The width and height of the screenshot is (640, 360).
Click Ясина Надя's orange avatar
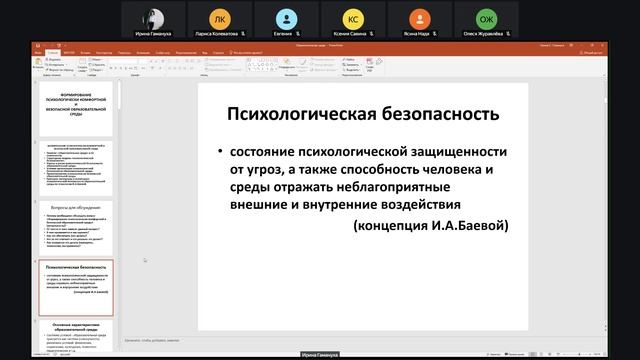point(420,19)
